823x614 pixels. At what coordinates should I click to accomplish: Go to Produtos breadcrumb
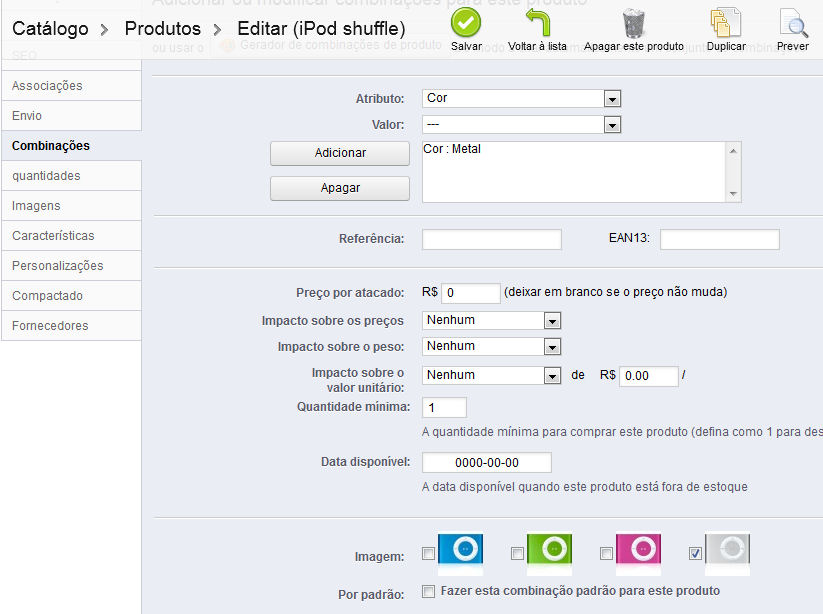coord(163,28)
